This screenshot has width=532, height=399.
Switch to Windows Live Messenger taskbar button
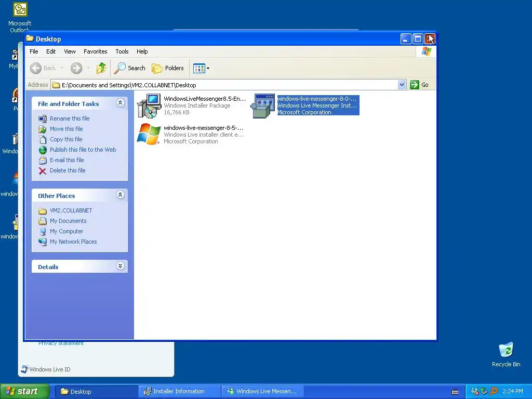coord(262,392)
